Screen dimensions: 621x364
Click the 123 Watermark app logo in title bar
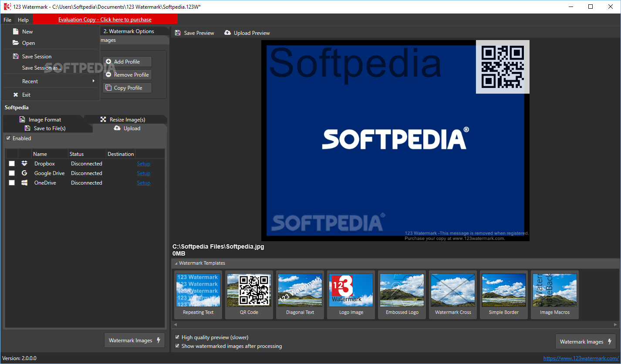(7, 7)
